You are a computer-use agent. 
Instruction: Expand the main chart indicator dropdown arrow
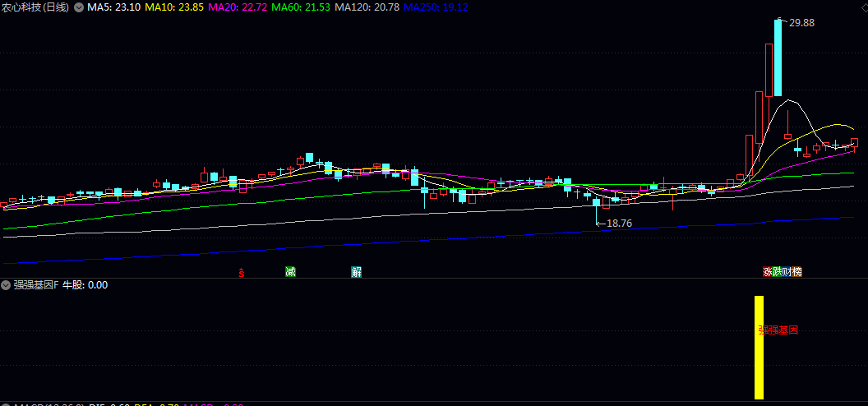click(79, 7)
